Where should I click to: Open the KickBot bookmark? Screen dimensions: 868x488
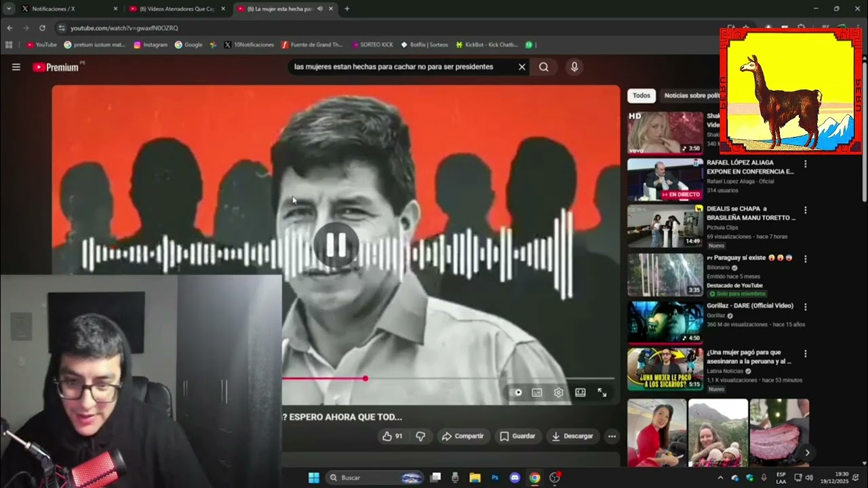click(x=487, y=45)
